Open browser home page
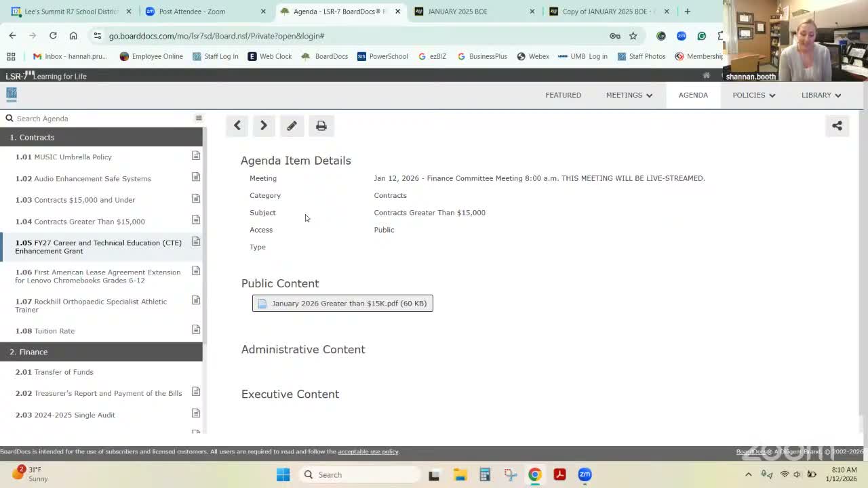 [73, 35]
